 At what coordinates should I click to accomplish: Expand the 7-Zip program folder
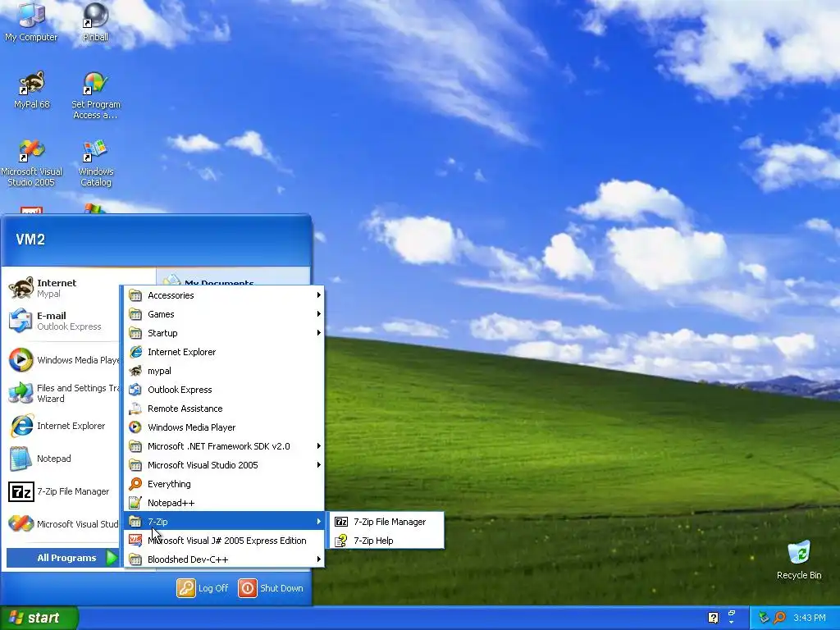(x=224, y=521)
